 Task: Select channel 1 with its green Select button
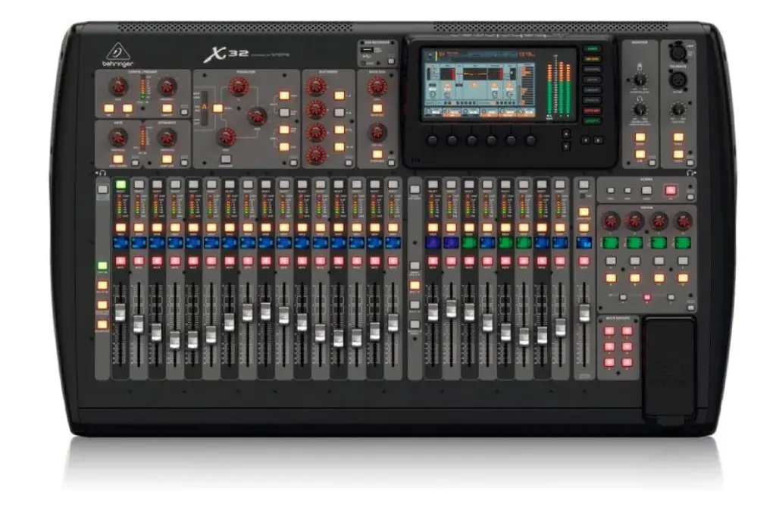pyautogui.click(x=120, y=184)
